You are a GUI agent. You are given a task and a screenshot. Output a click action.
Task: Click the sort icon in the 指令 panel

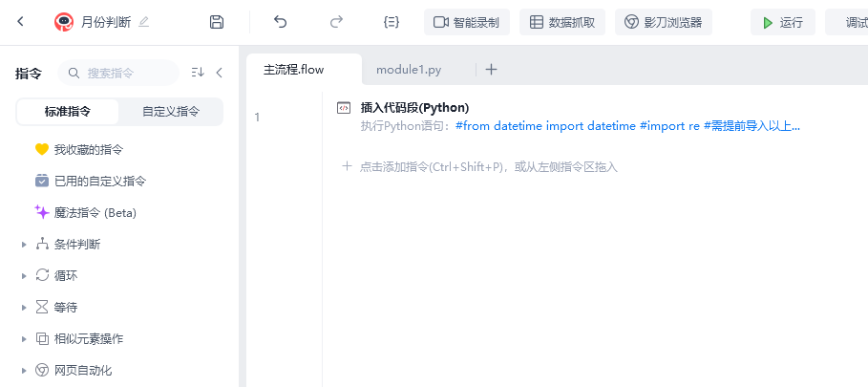tap(198, 73)
